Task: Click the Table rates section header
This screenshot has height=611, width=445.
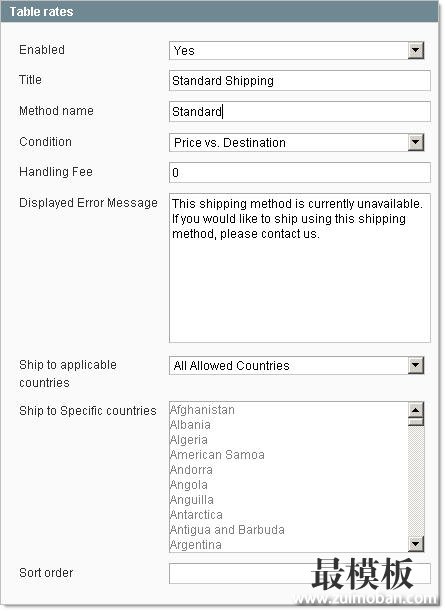Action: click(219, 12)
